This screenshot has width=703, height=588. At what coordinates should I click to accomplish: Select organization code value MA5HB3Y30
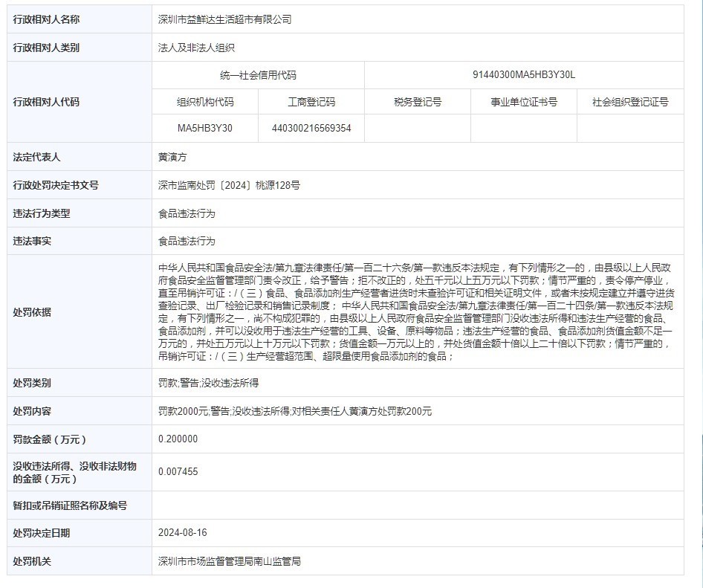205,128
